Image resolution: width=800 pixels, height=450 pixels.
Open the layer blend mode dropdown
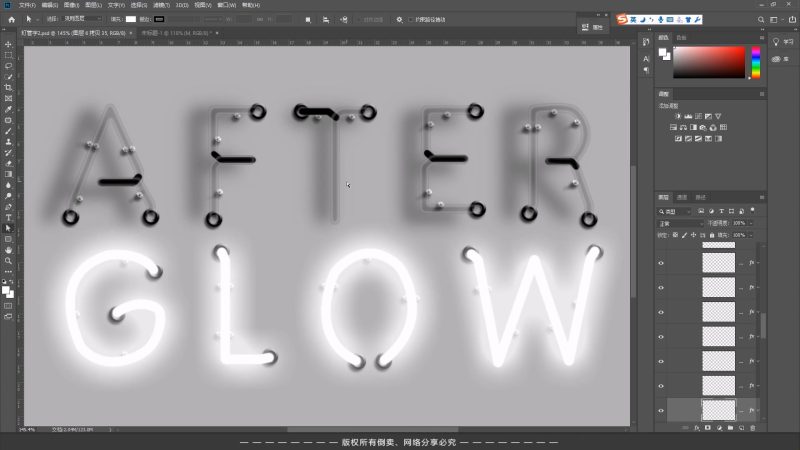click(680, 224)
